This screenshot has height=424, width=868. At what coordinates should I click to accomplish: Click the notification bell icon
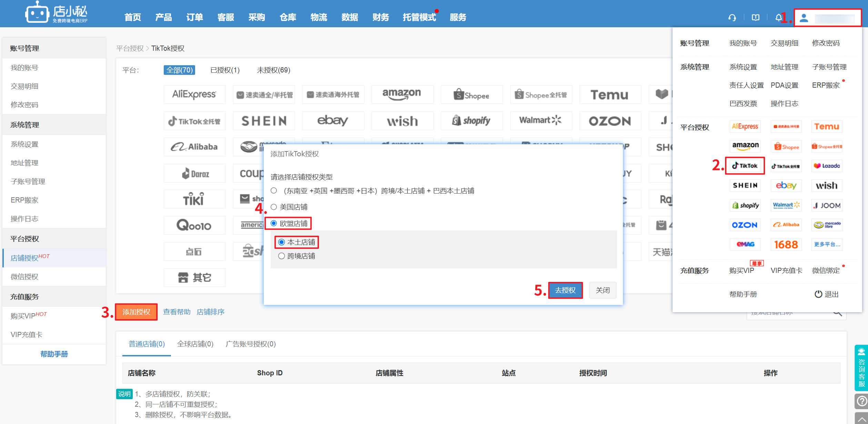click(778, 18)
